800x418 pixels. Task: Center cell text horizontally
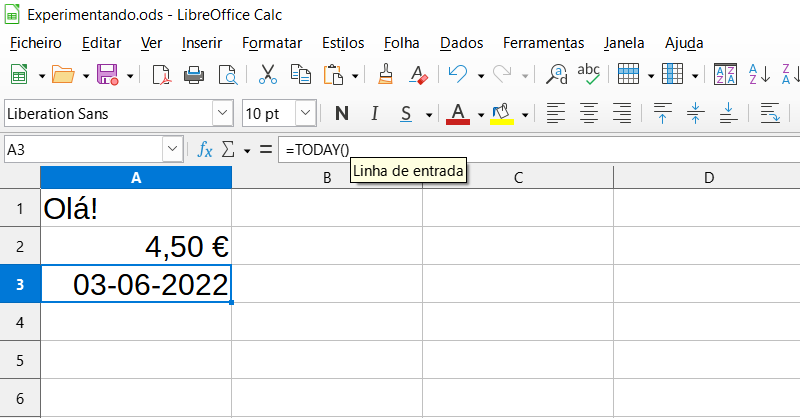pos(589,113)
